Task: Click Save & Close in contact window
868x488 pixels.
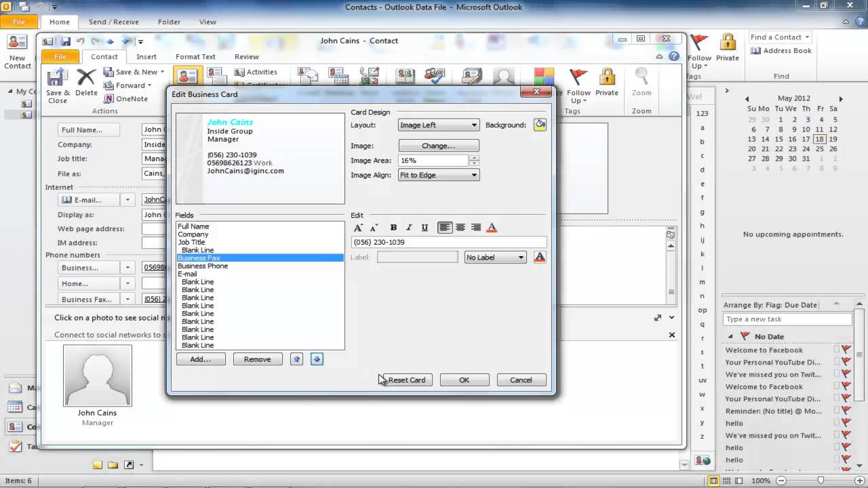Action: pyautogui.click(x=58, y=87)
